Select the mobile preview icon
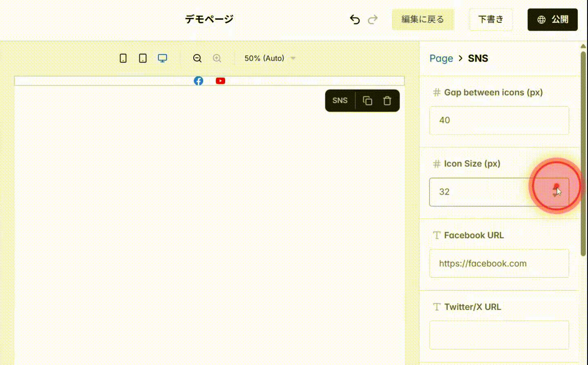Screen dimensions: 588x365 point(122,58)
